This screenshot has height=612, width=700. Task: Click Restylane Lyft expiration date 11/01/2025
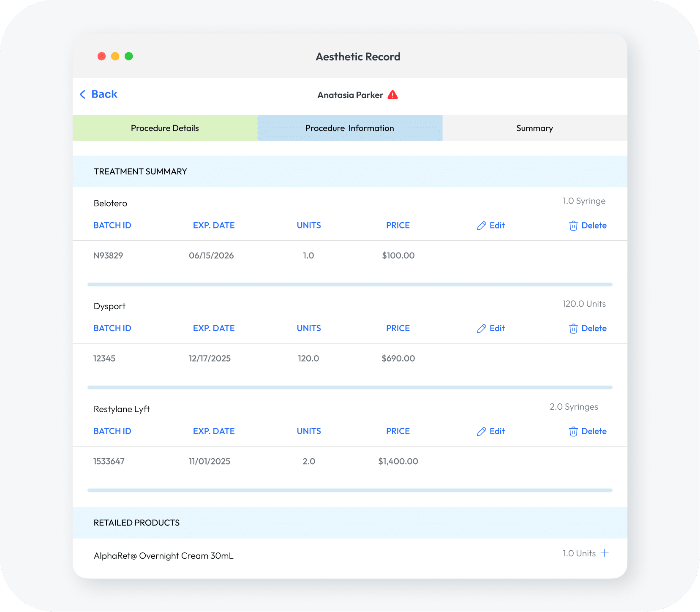pos(210,461)
